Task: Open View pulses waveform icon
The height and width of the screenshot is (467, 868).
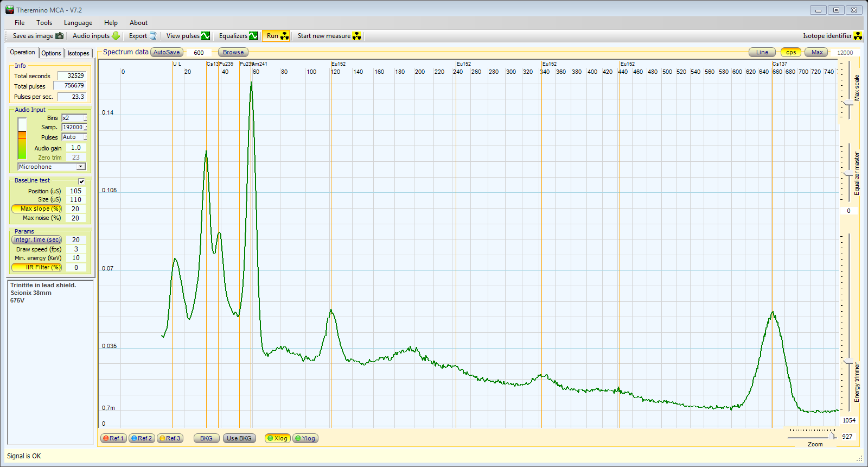Action: point(206,36)
